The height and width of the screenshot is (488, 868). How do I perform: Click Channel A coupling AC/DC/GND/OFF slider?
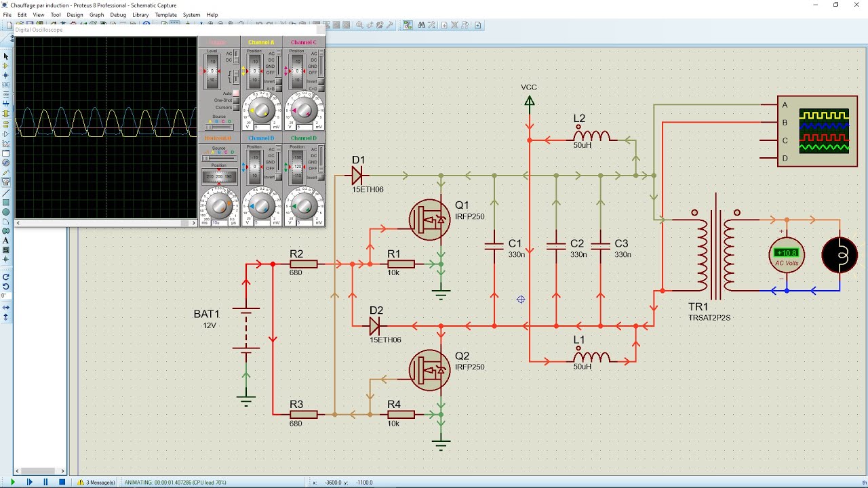(279, 62)
